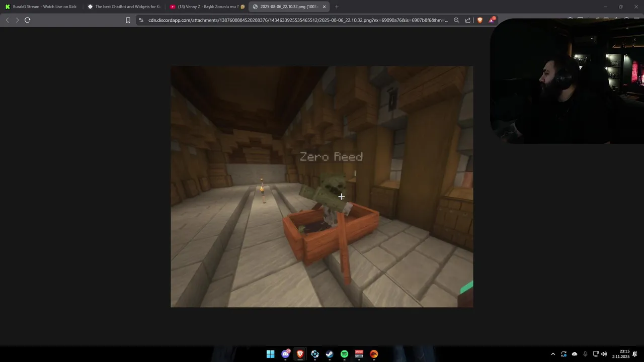This screenshot has width=644, height=362.
Task: Open the volume speaker tray icon
Action: 604,354
